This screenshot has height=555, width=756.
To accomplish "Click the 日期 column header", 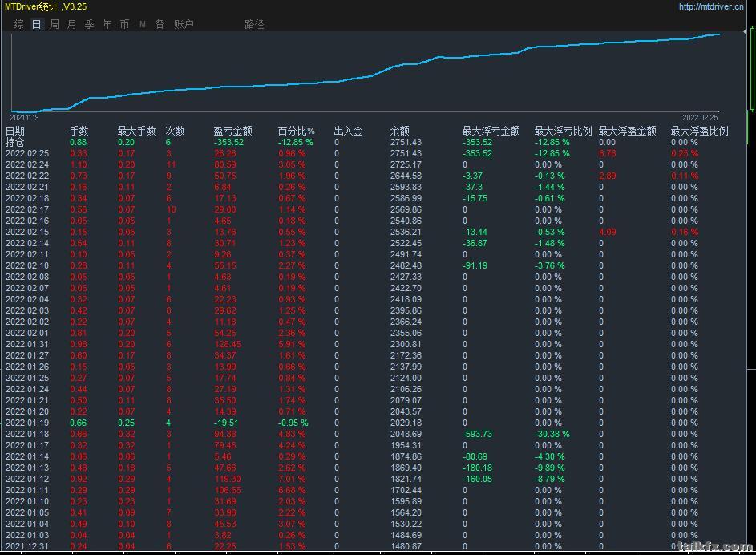I will tap(15, 131).
